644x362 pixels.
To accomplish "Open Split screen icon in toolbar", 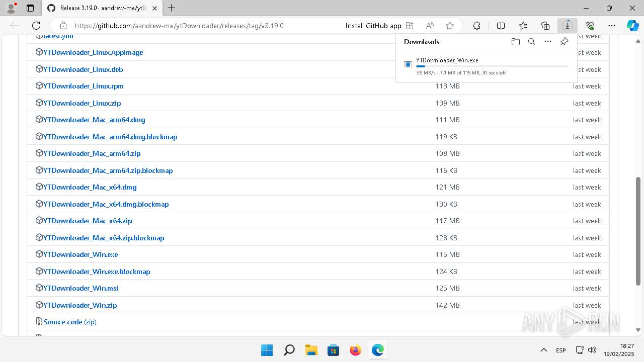I will click(501, 26).
